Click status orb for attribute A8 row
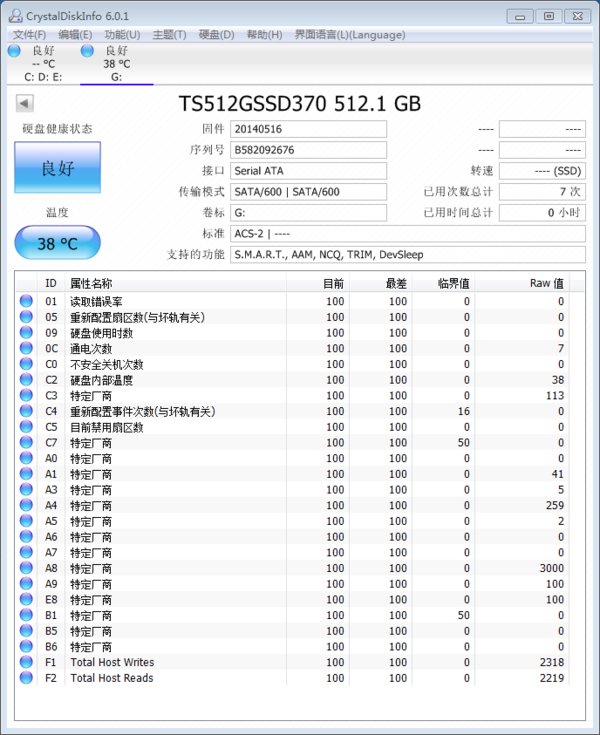 [x=26, y=568]
